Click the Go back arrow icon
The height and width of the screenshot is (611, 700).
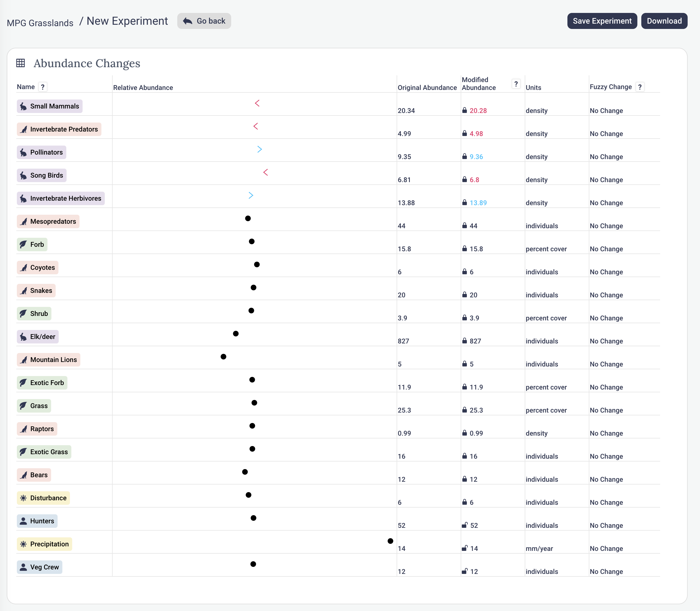(187, 21)
